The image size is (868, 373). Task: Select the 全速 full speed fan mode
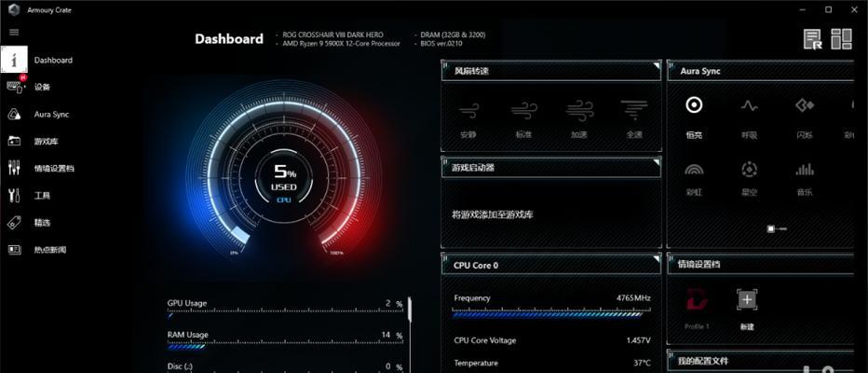tap(634, 118)
